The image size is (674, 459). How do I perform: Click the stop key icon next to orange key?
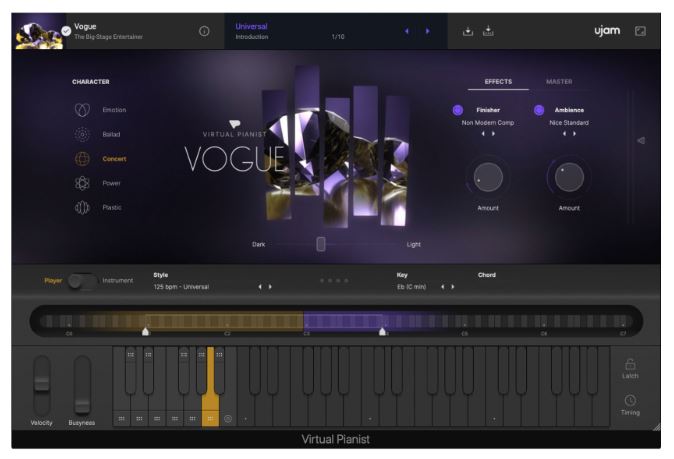[228, 419]
